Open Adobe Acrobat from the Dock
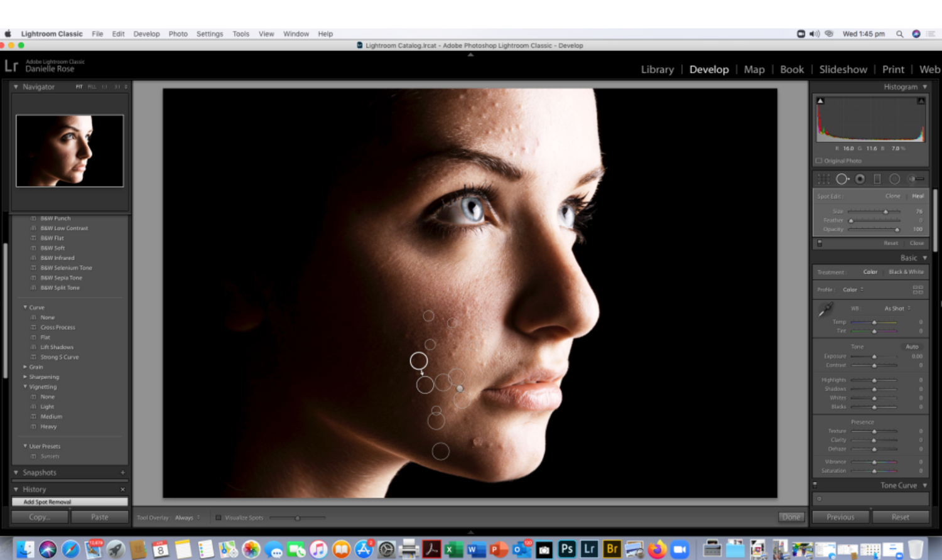The width and height of the screenshot is (942, 560). [x=431, y=549]
